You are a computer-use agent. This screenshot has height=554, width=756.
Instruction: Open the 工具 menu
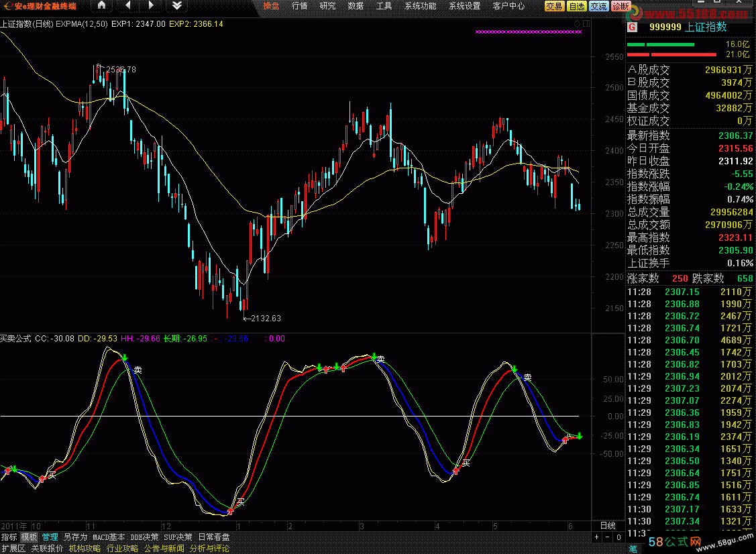[384, 6]
